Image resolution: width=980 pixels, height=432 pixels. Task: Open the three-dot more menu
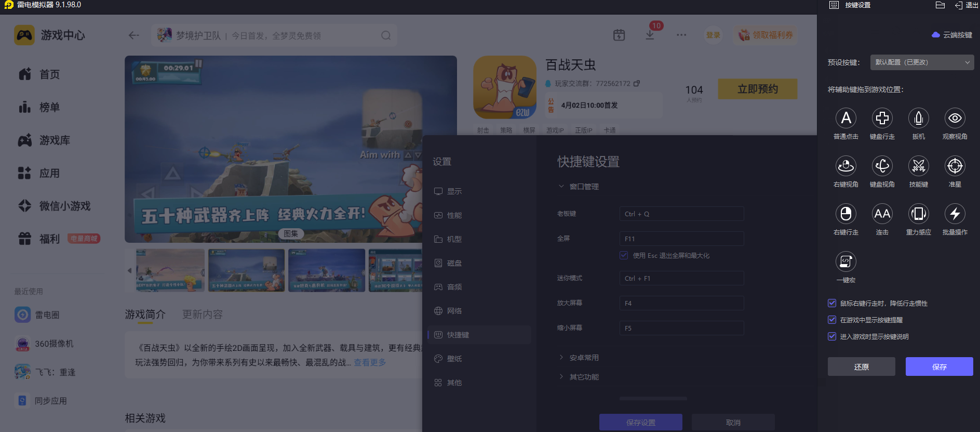coord(681,35)
